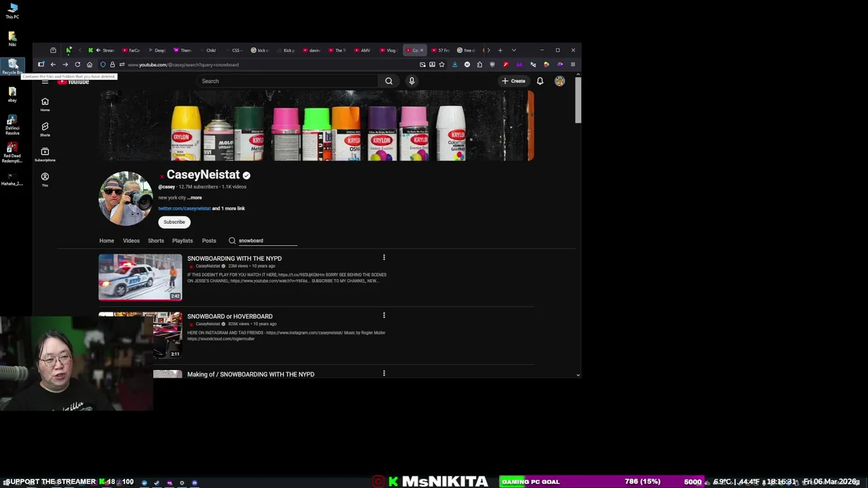Search with voice microphone button
The image size is (868, 488).
[x=412, y=81]
